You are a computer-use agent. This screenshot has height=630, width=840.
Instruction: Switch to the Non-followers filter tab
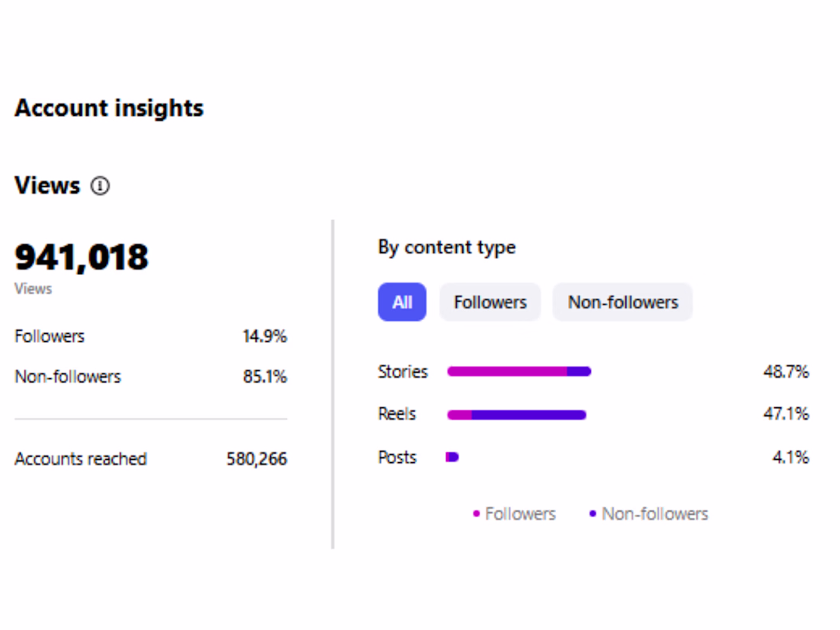pyautogui.click(x=622, y=302)
